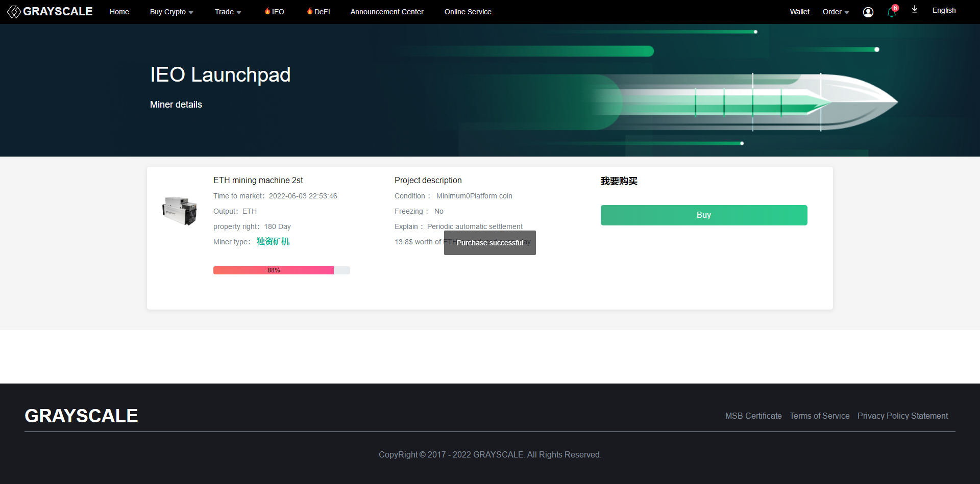Click the download app icon
Image resolution: width=980 pixels, height=484 pixels.
(915, 10)
